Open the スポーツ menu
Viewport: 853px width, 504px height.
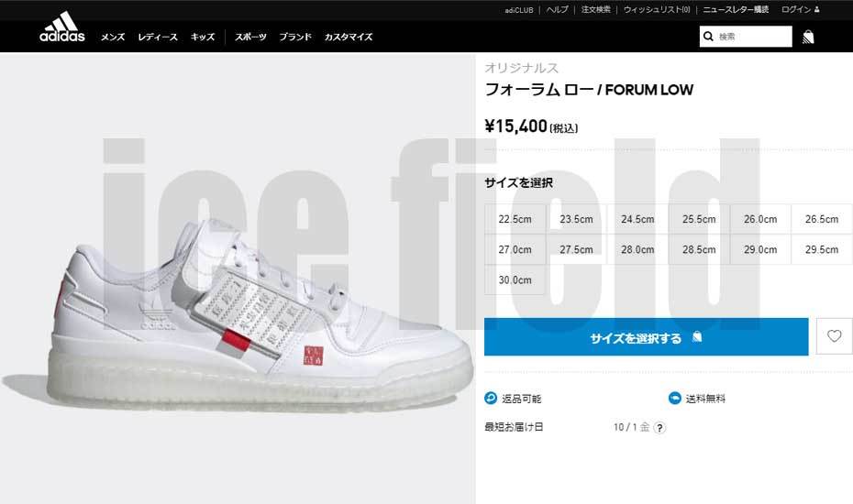point(250,37)
